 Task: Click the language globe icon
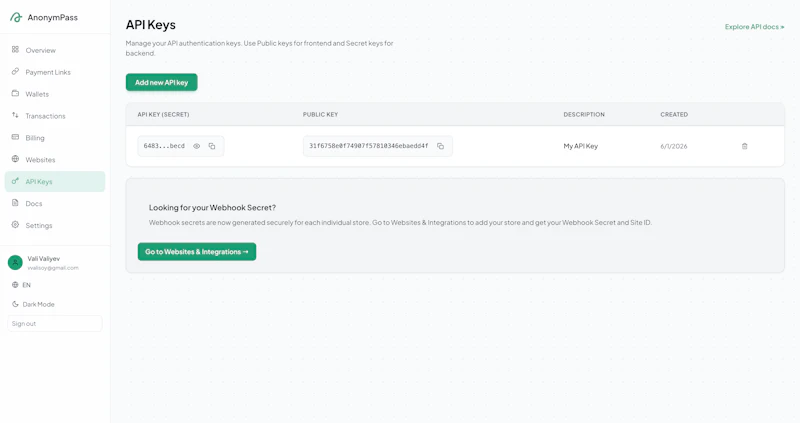(15, 285)
